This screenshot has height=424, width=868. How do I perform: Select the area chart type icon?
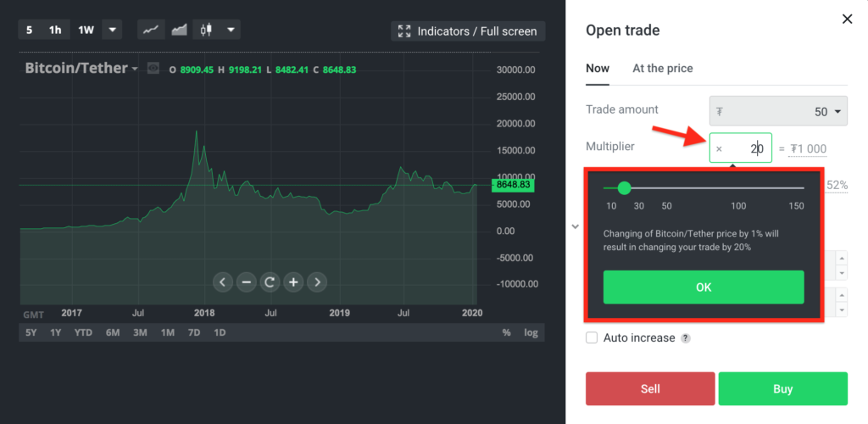[x=179, y=30]
